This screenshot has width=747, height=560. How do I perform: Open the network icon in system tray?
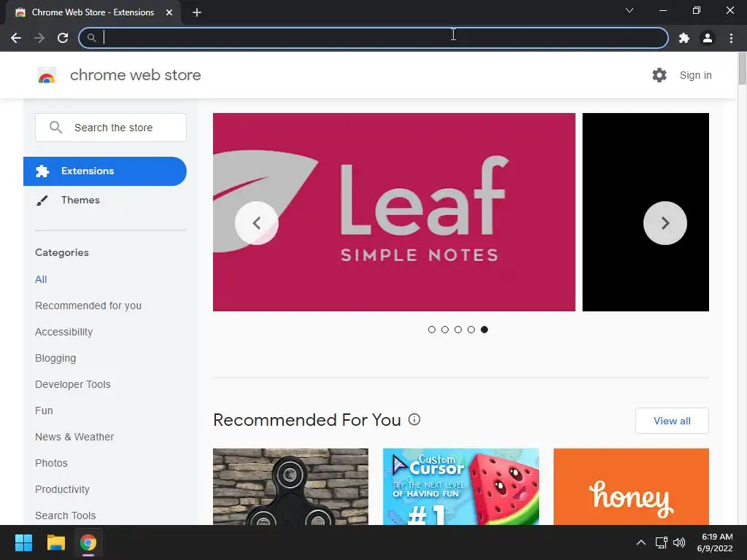pyautogui.click(x=661, y=542)
